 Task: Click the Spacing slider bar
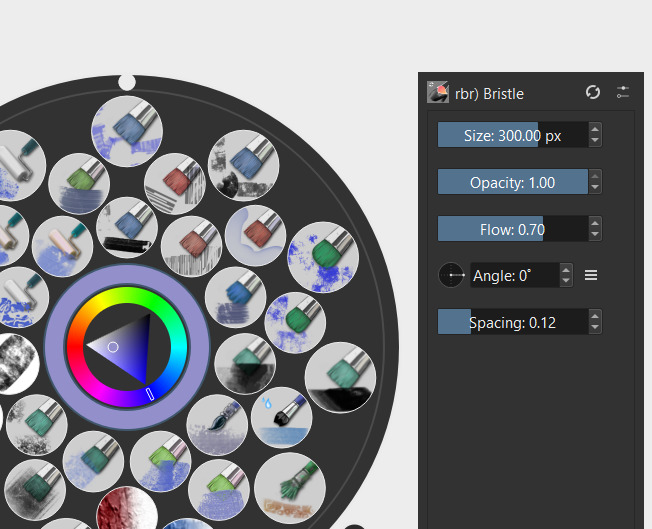512,322
